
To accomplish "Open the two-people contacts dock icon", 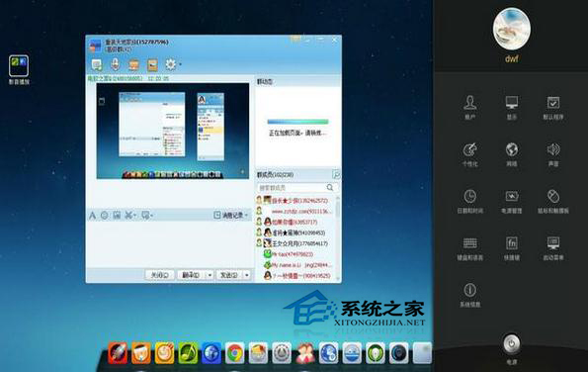I will tap(305, 353).
